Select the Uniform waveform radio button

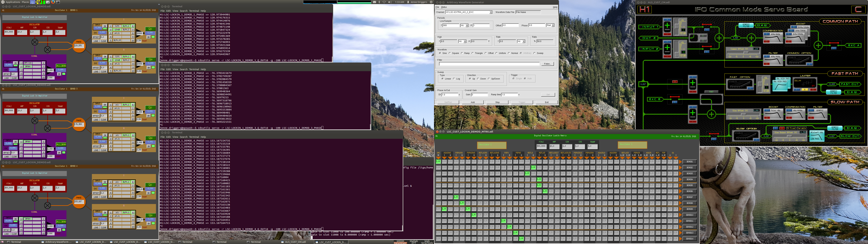tap(496, 53)
